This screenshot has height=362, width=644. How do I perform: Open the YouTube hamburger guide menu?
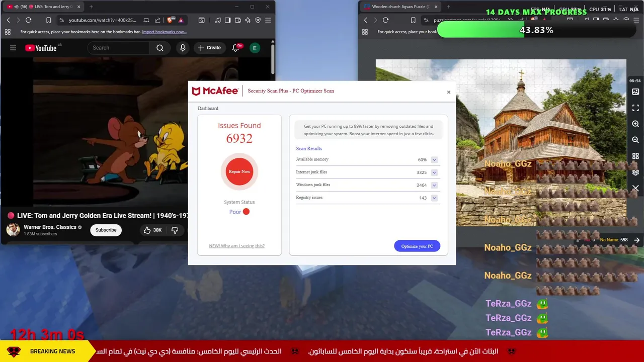coord(13,48)
